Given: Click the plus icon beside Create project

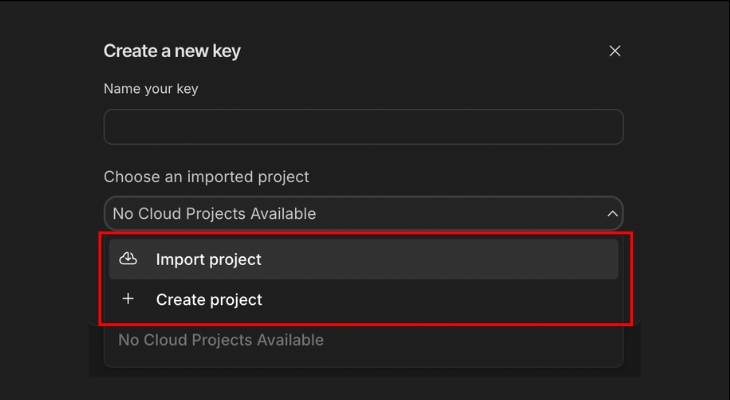Looking at the screenshot, I should [x=128, y=299].
